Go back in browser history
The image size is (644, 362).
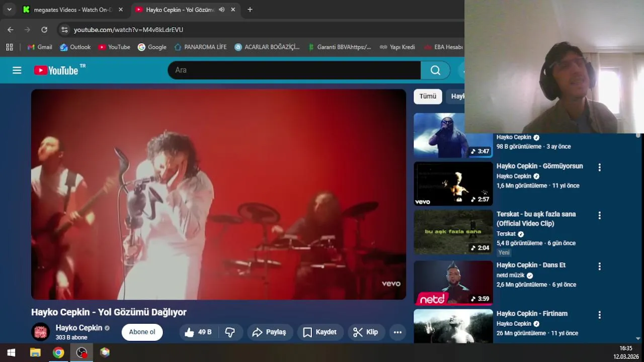click(x=11, y=30)
